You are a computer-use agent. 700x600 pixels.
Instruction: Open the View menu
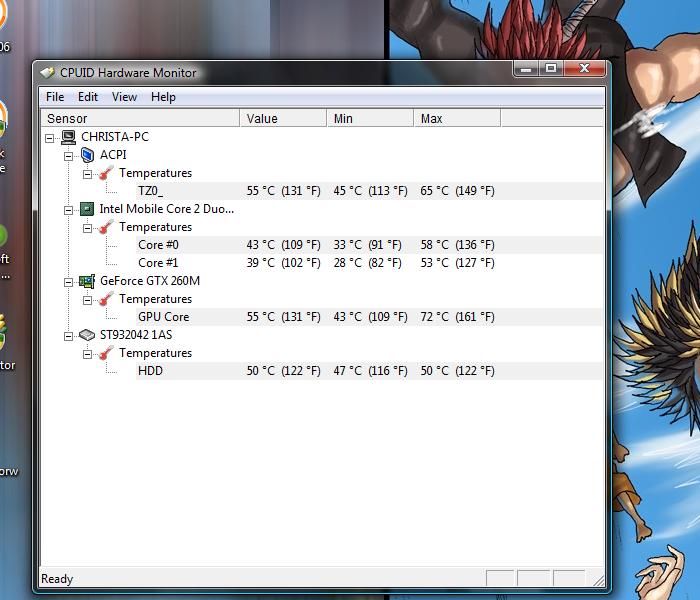point(124,97)
